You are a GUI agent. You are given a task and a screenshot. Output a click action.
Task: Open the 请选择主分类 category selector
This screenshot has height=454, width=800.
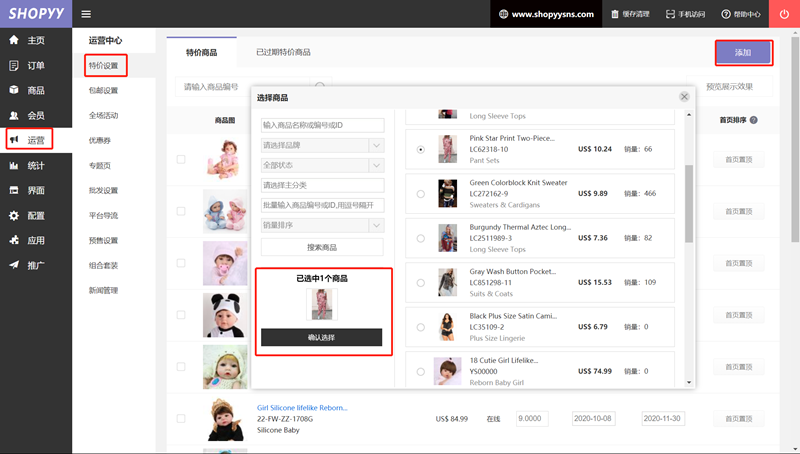coord(322,185)
